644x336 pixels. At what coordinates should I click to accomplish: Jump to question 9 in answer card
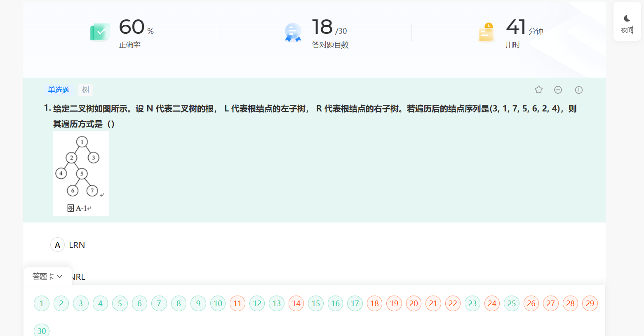tap(198, 303)
